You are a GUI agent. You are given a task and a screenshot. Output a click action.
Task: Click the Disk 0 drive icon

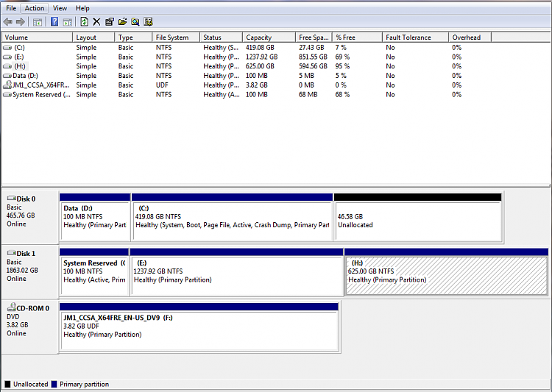pos(12,198)
